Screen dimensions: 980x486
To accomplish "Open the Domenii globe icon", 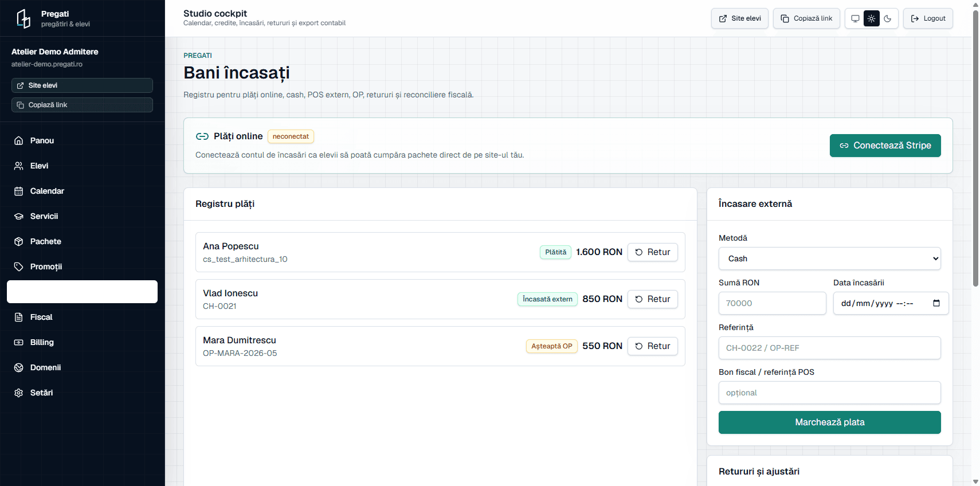I will 18,367.
